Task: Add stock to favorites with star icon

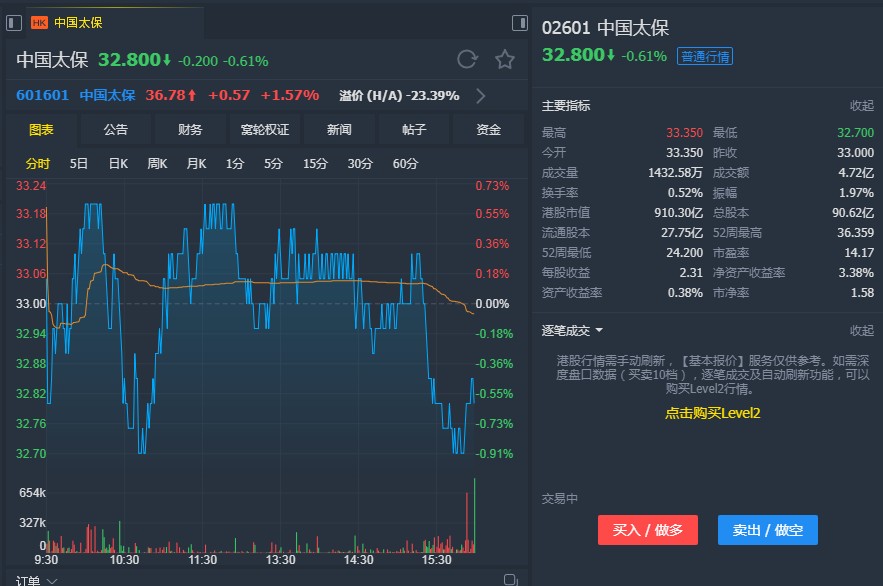Action: (505, 60)
